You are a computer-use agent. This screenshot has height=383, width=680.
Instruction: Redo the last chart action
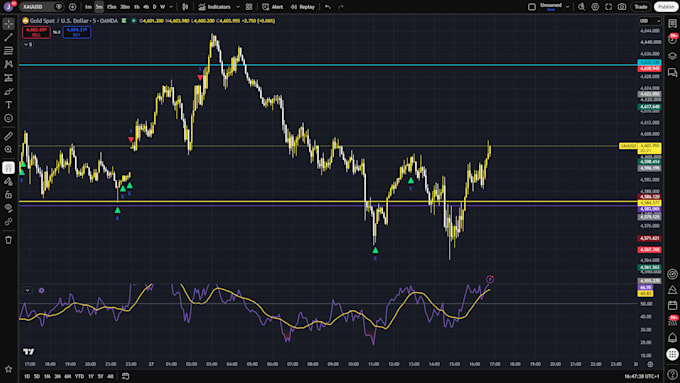[341, 7]
